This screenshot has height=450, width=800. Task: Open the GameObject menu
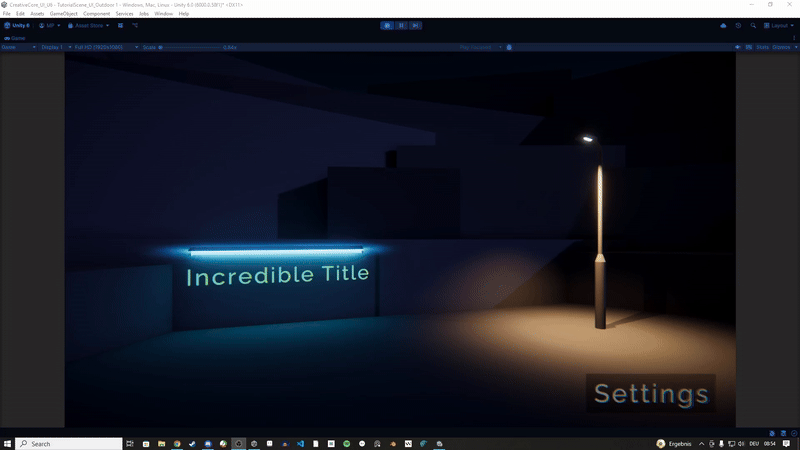tap(63, 14)
